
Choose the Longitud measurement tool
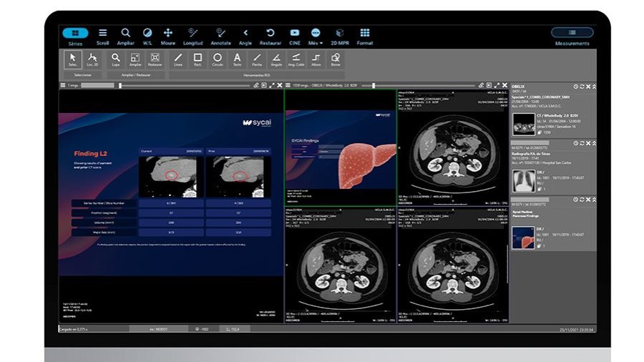pyautogui.click(x=192, y=36)
